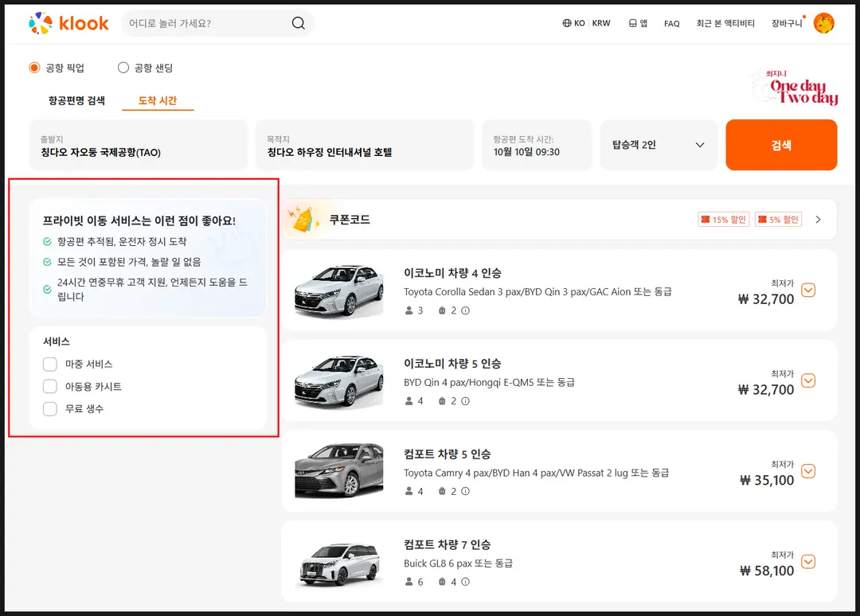
Task: Select the 공항 픽업 radio button
Action: tap(34, 68)
